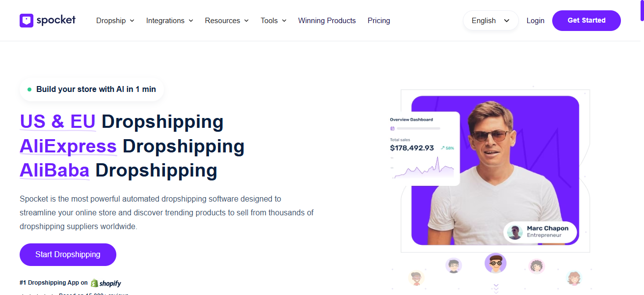Select the leftmost cartoon avatar
The width and height of the screenshot is (644, 295).
416,278
